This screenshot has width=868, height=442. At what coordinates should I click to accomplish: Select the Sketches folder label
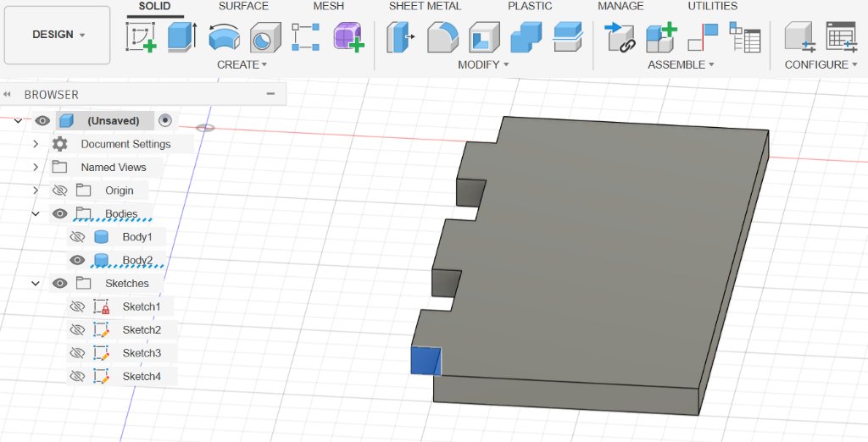point(127,283)
